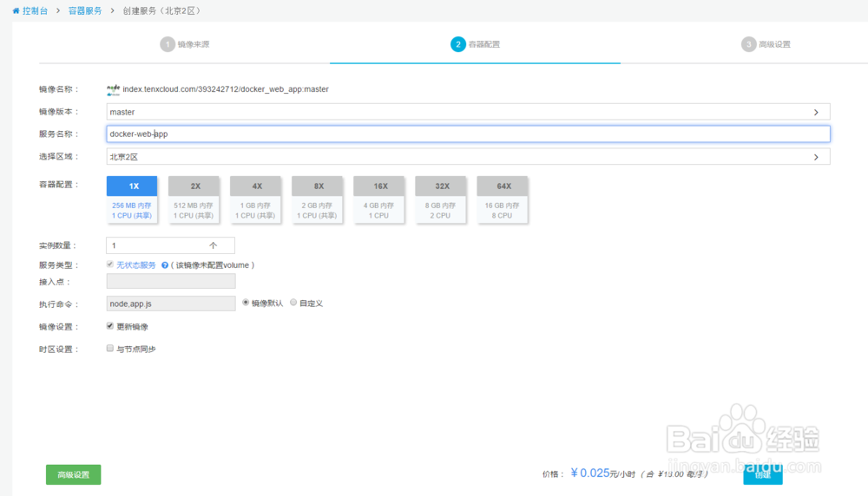Select the 64X 16 GB container config
The width and height of the screenshot is (868, 496).
click(x=502, y=199)
